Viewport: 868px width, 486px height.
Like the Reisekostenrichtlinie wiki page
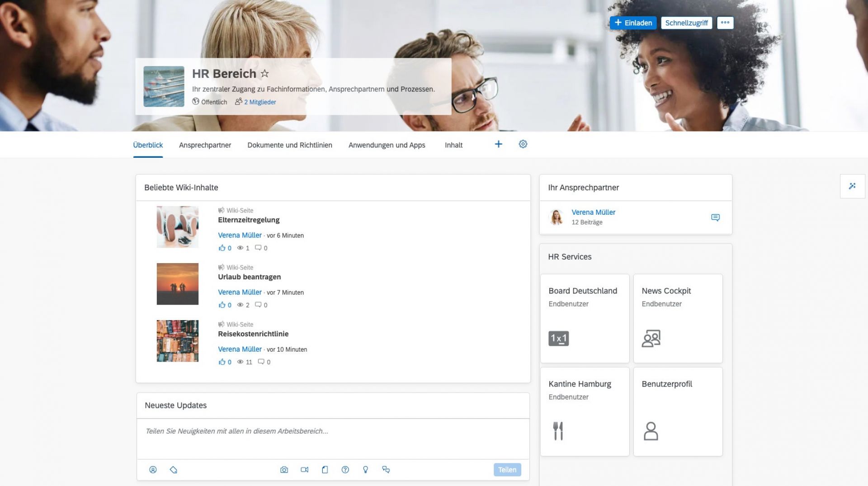click(222, 362)
